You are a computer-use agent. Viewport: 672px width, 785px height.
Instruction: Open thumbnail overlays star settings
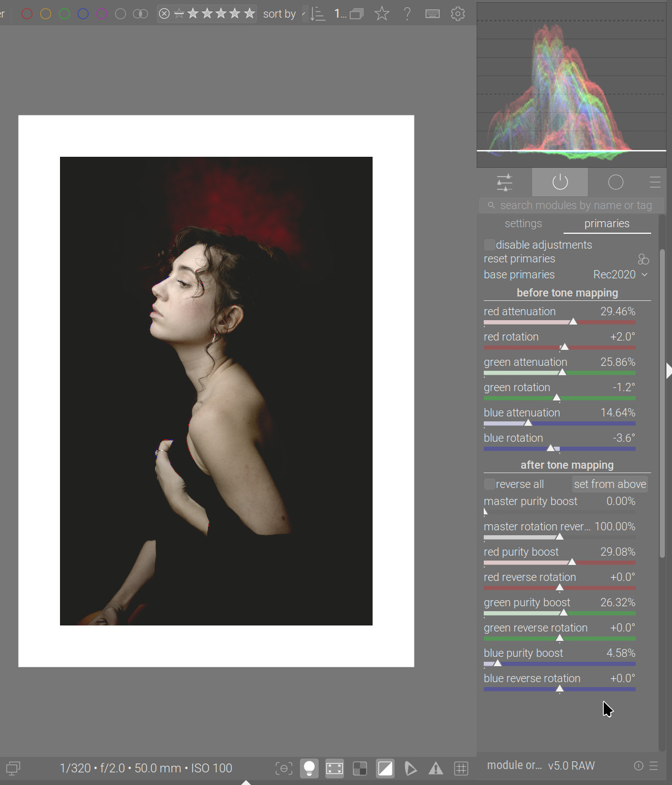(381, 14)
